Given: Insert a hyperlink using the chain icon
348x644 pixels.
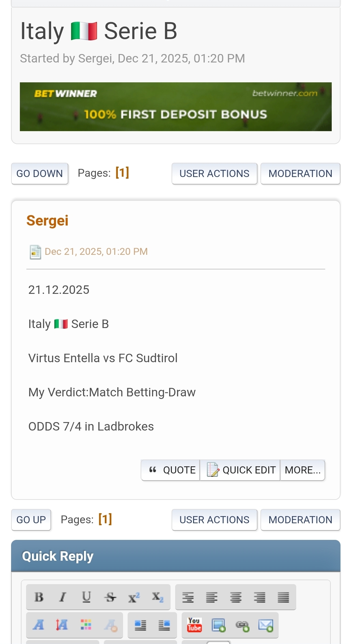Looking at the screenshot, I should pyautogui.click(x=242, y=625).
